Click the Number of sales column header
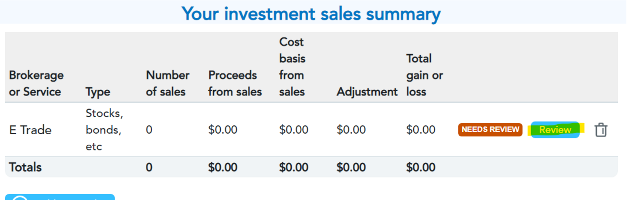Image resolution: width=644 pixels, height=200 pixels. pyautogui.click(x=167, y=83)
